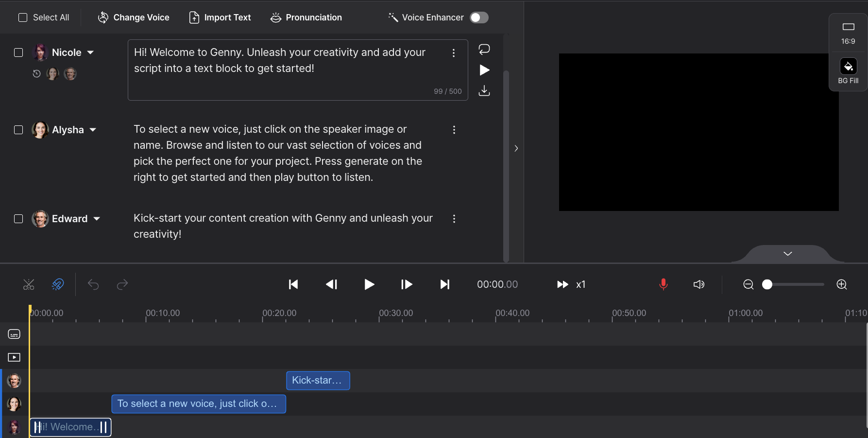Download Nicole's audio block
Viewport: 868px width, 438px height.
484,91
